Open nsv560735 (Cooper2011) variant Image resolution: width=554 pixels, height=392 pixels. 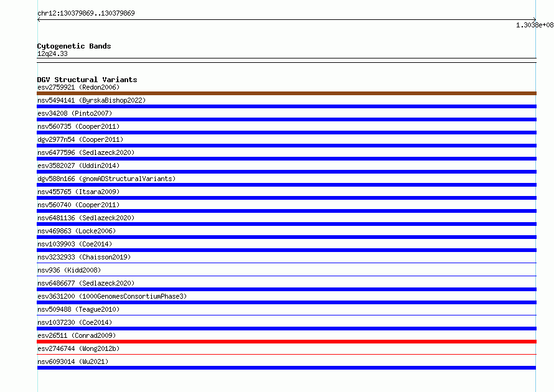point(78,126)
